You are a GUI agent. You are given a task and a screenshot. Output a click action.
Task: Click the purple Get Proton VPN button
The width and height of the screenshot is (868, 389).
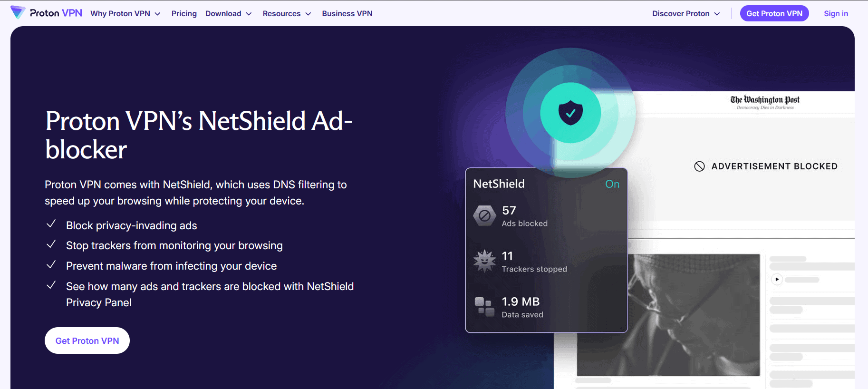tap(774, 14)
